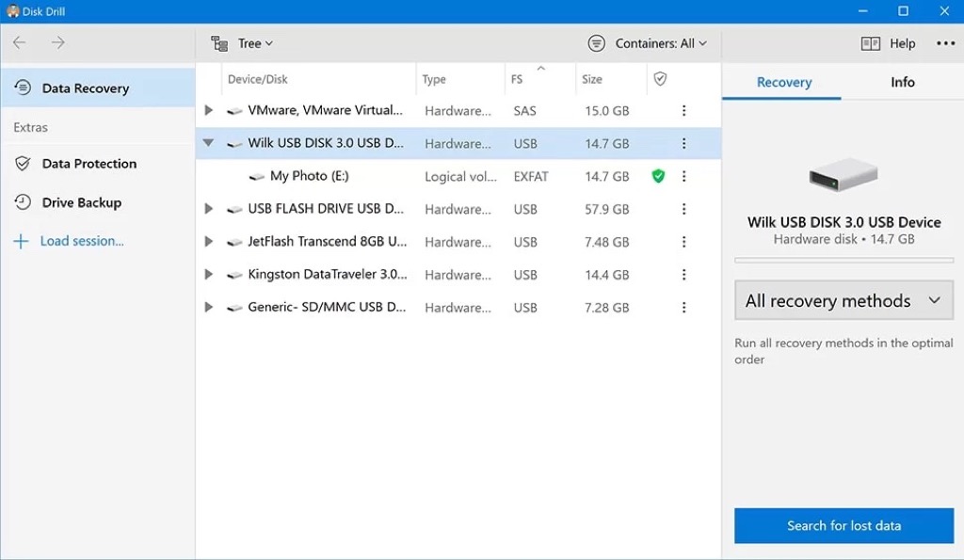Open the Containers: All filter dropdown
The width and height of the screenshot is (964, 560).
click(648, 43)
